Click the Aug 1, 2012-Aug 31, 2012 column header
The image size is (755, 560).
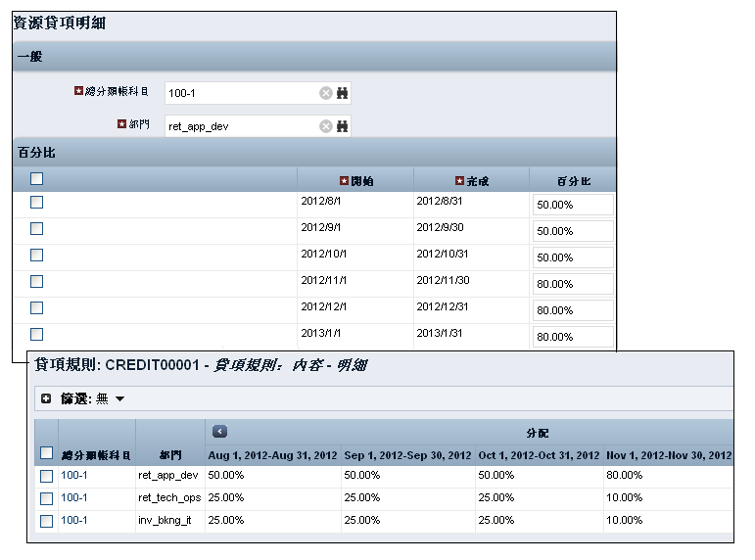272,455
